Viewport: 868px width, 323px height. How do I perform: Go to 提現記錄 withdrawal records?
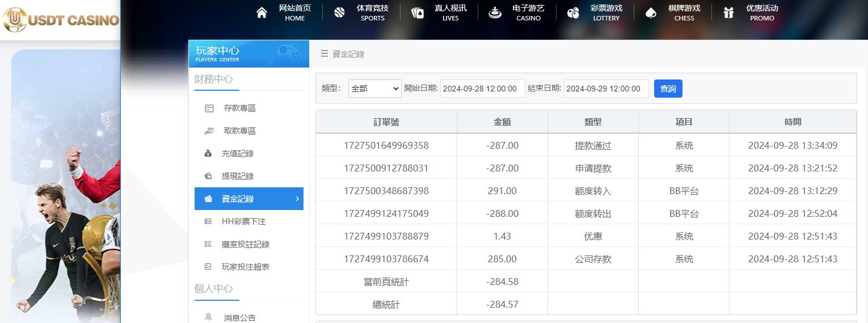pos(237,177)
